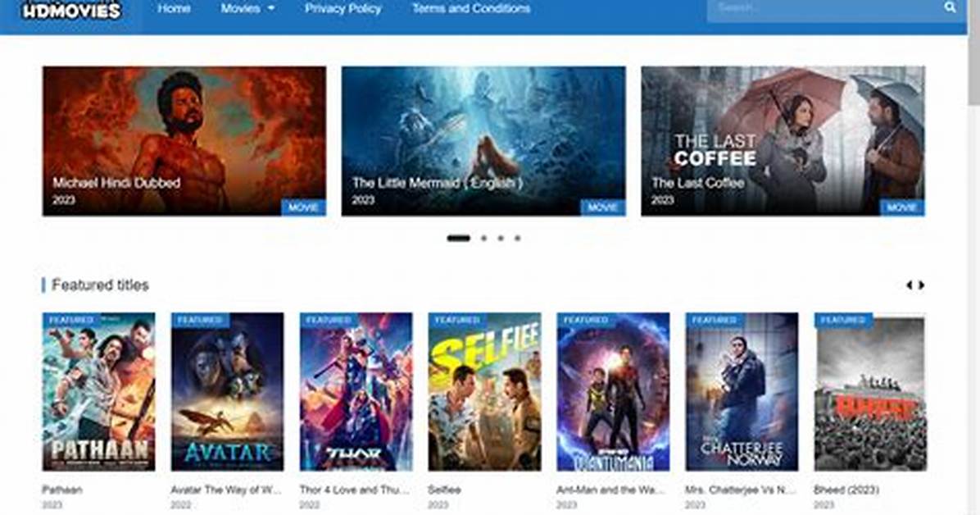The height and width of the screenshot is (515, 980).
Task: Open Terms and Conditions page
Action: [x=471, y=9]
